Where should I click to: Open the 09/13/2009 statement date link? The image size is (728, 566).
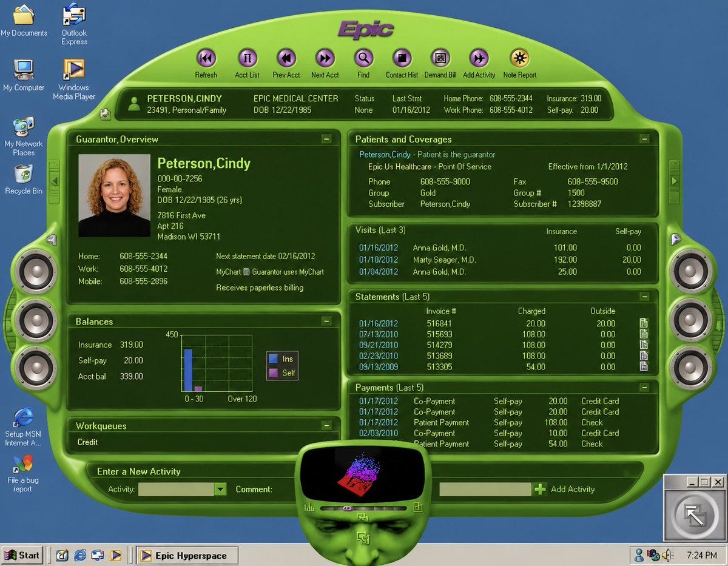pos(379,367)
